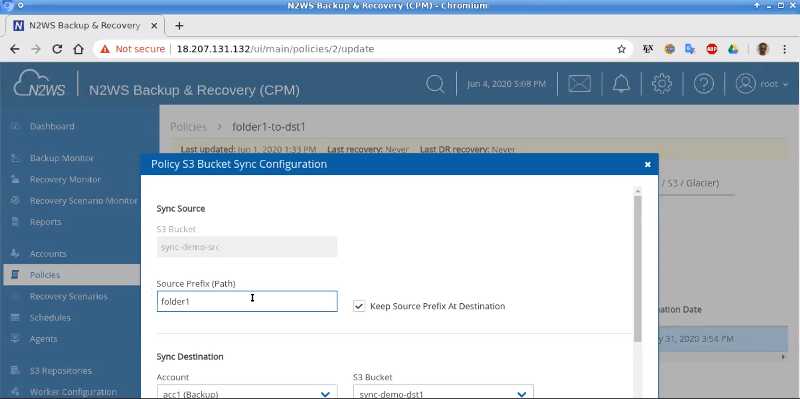Open Recovery Scenarios in sidebar

tap(68, 296)
